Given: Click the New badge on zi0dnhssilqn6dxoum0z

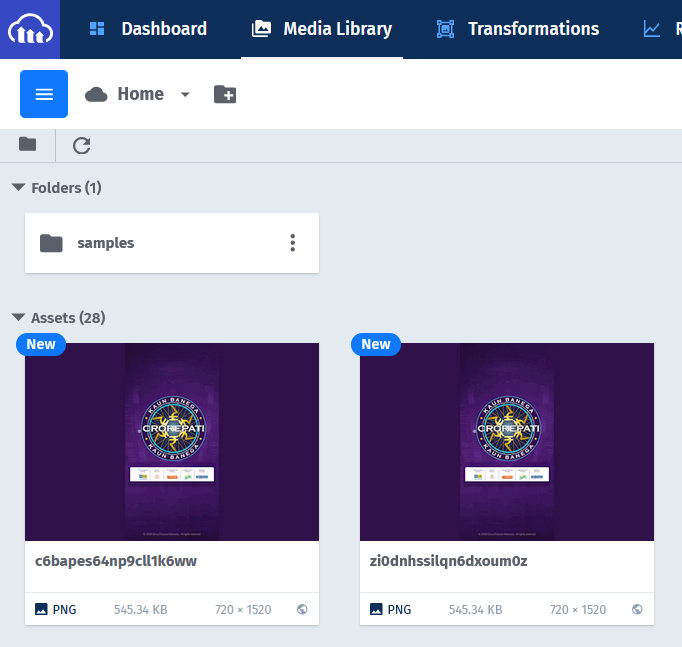Looking at the screenshot, I should pyautogui.click(x=376, y=344).
